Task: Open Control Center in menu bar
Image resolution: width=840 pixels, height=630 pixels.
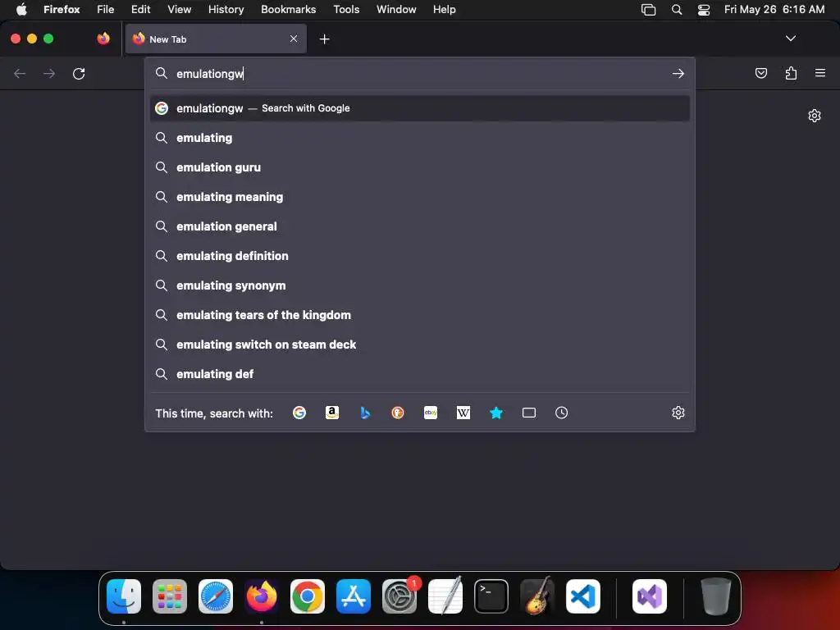Action: 703,10
